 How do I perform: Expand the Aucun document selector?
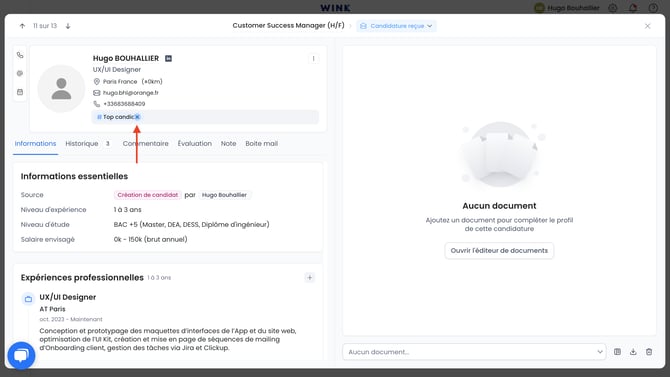click(x=474, y=352)
